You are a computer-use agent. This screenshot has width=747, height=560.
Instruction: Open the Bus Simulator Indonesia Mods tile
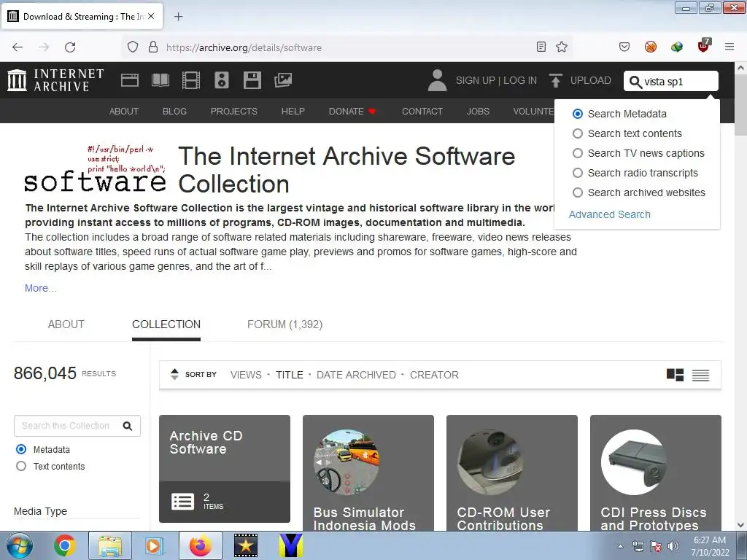368,473
